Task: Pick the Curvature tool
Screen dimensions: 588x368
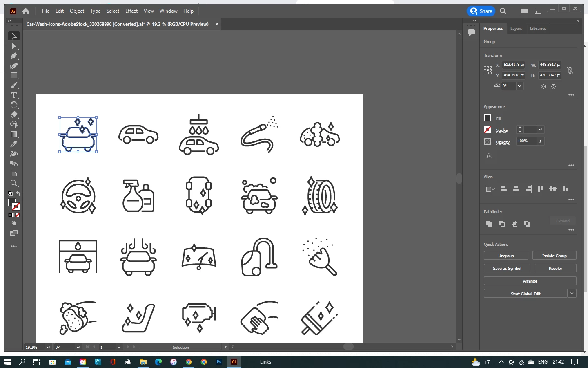Action: (14, 66)
